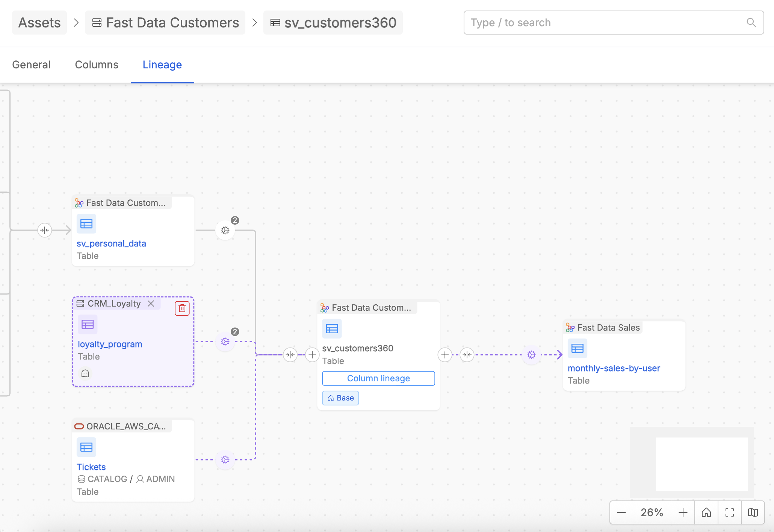
Task: Close the CRM_Loyalty label with X
Action: pos(151,304)
